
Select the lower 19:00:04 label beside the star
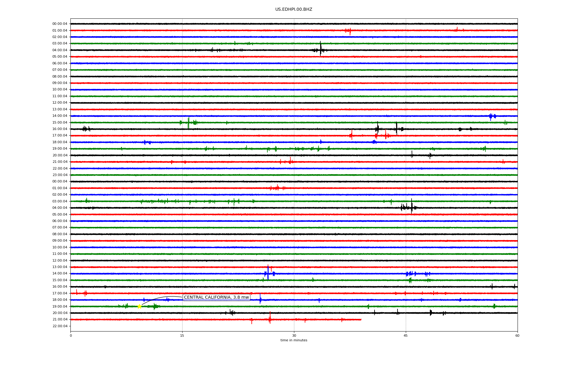tap(60, 307)
